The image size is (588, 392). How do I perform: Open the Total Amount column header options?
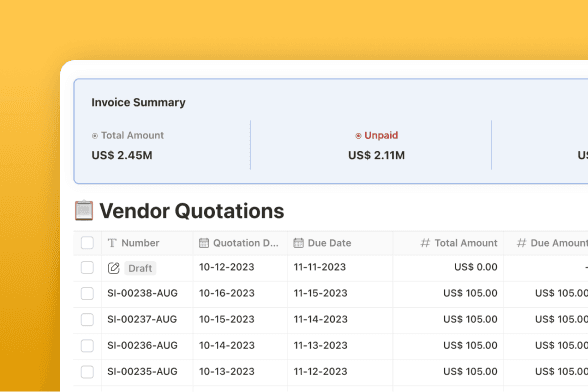click(x=448, y=243)
